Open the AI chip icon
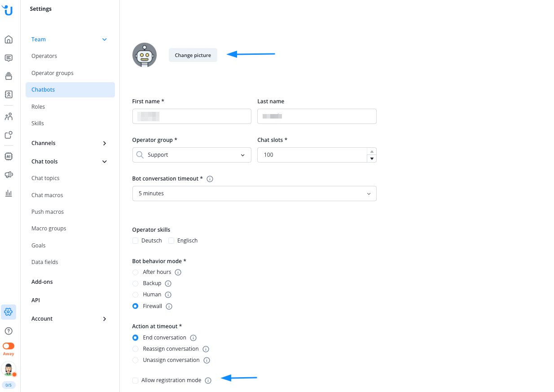Image resolution: width=554 pixels, height=392 pixels. (9, 156)
